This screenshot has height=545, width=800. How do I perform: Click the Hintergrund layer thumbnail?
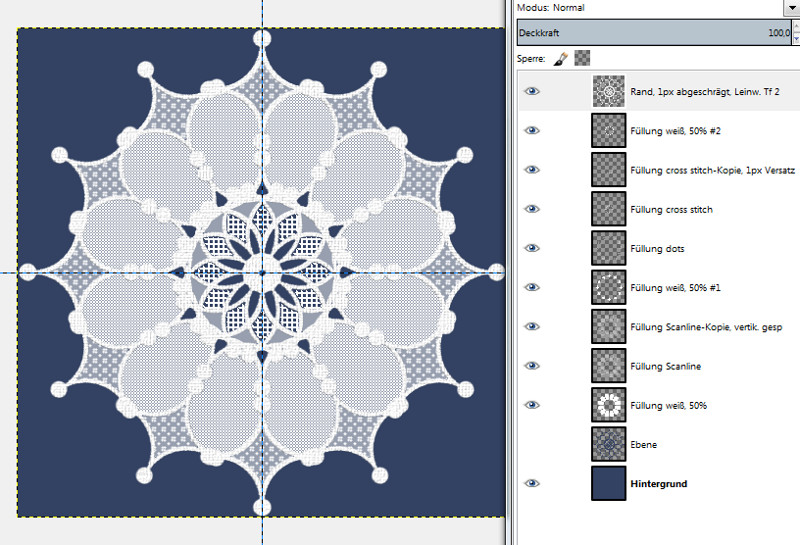point(608,483)
